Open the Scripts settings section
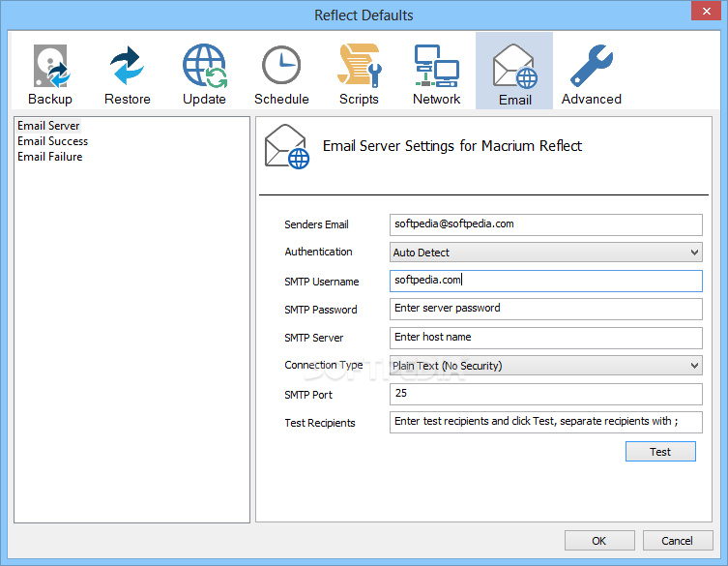 359,72
